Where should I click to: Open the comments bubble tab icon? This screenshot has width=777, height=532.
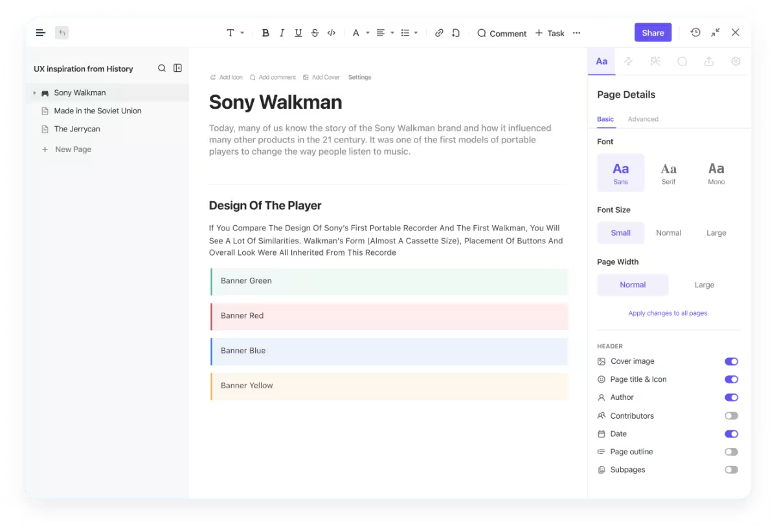pos(682,61)
